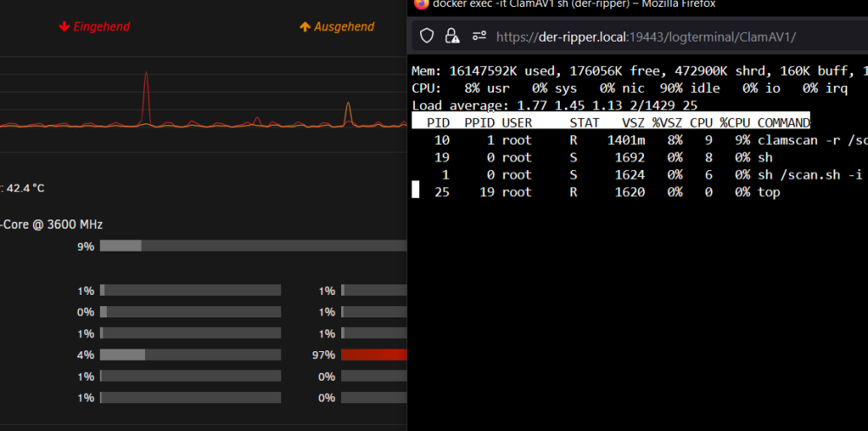The image size is (868, 431).
Task: Click the Ausgehend legend label
Action: (x=345, y=27)
